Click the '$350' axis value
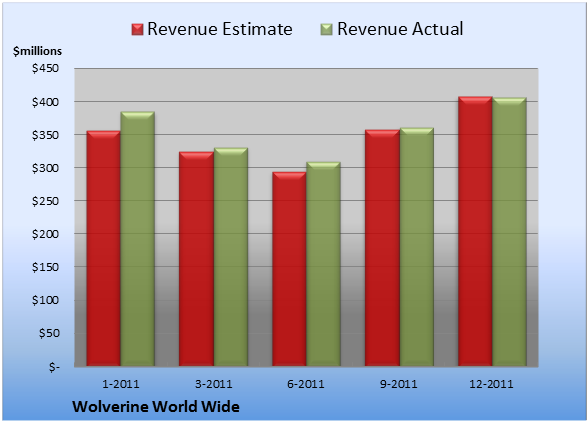 [x=46, y=135]
